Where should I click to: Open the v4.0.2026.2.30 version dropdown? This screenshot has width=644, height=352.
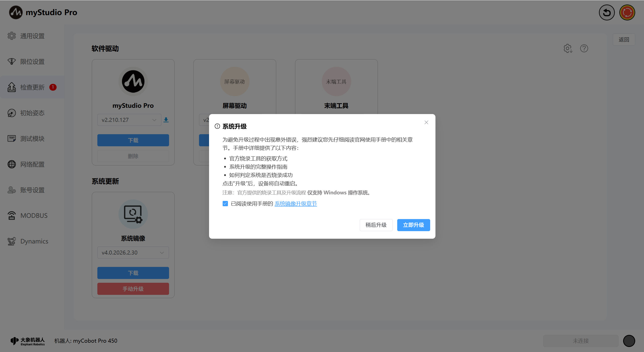coord(133,253)
